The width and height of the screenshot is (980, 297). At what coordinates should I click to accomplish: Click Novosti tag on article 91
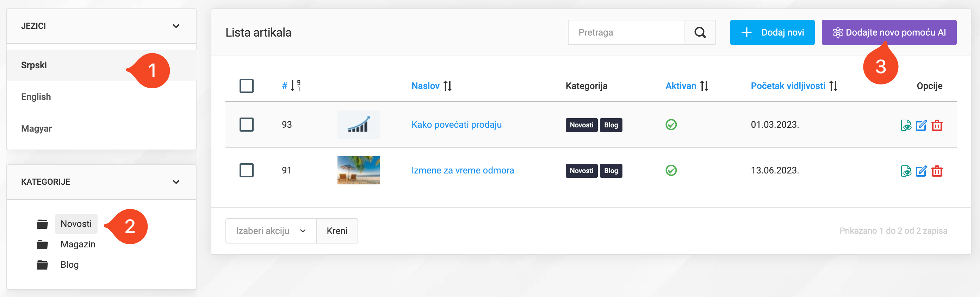point(581,171)
